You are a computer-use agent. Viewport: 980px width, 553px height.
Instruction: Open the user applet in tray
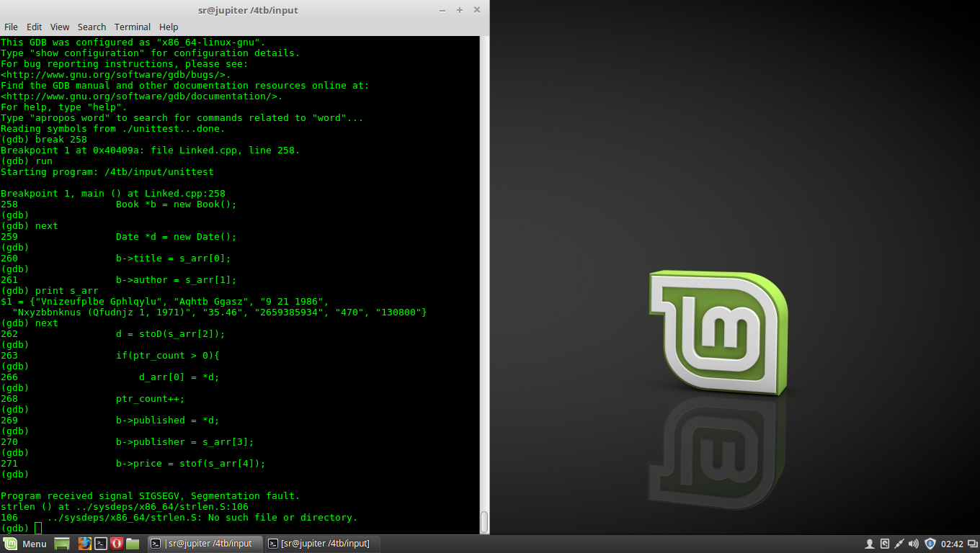[x=870, y=544]
